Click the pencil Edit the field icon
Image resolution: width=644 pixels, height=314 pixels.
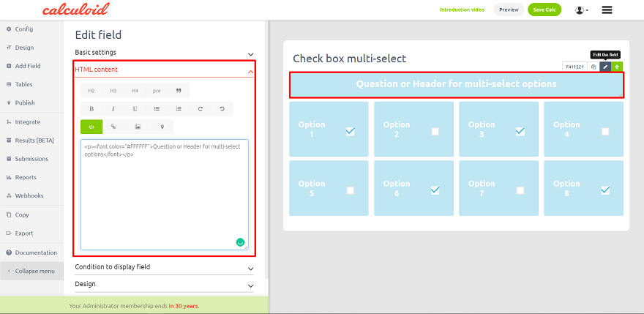click(604, 67)
